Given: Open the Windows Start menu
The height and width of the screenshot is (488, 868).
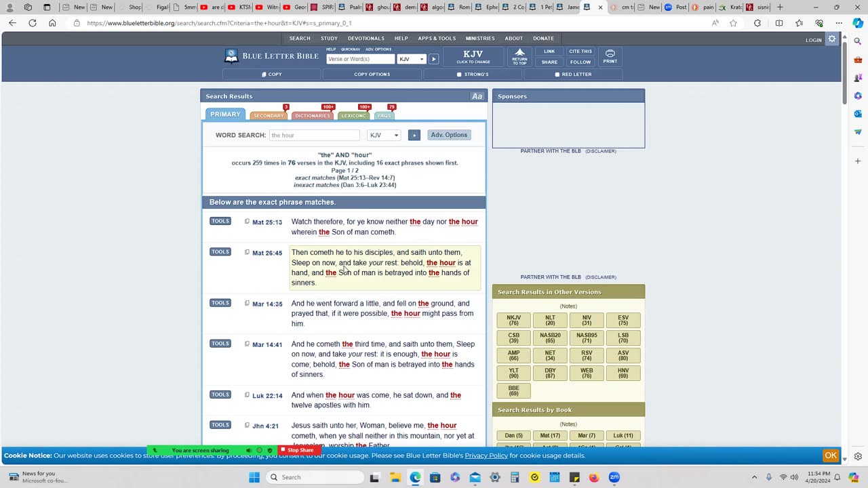Looking at the screenshot, I should click(x=254, y=477).
